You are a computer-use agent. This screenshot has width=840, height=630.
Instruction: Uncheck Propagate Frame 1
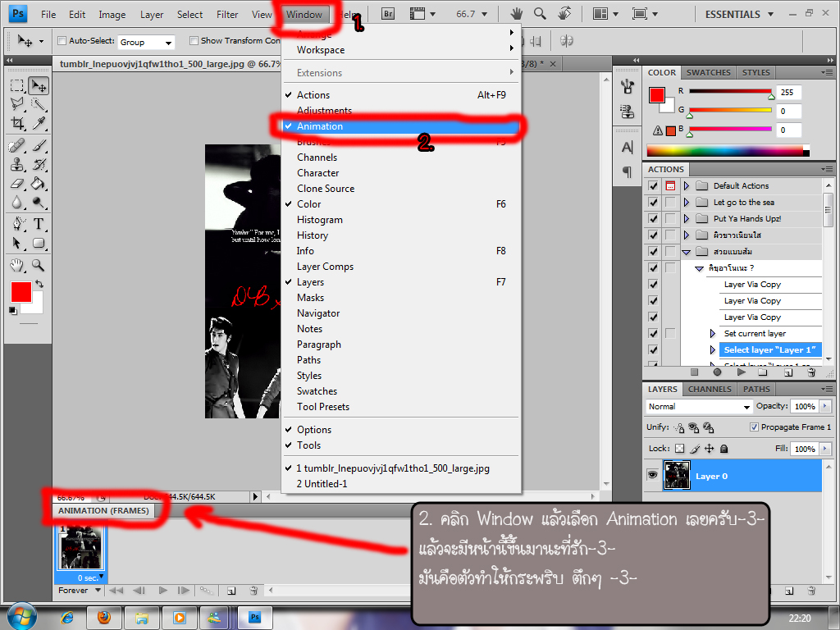pos(754,427)
